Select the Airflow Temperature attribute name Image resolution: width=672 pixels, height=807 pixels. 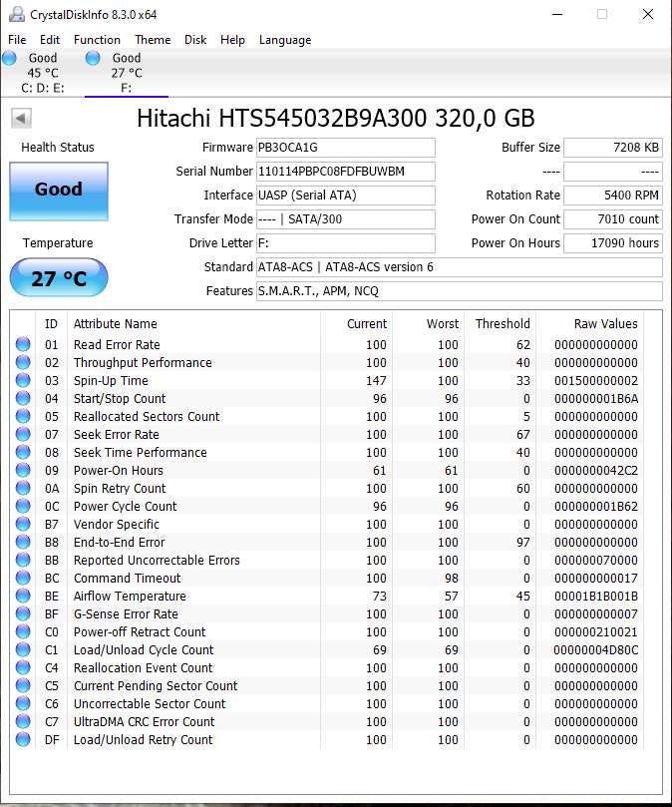point(130,596)
